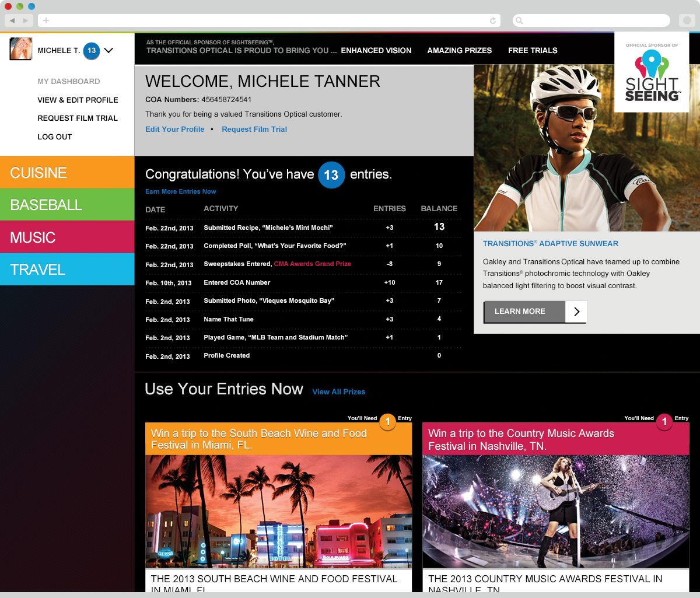Click the cyclist promo image
700x598 pixels.
coord(587,148)
